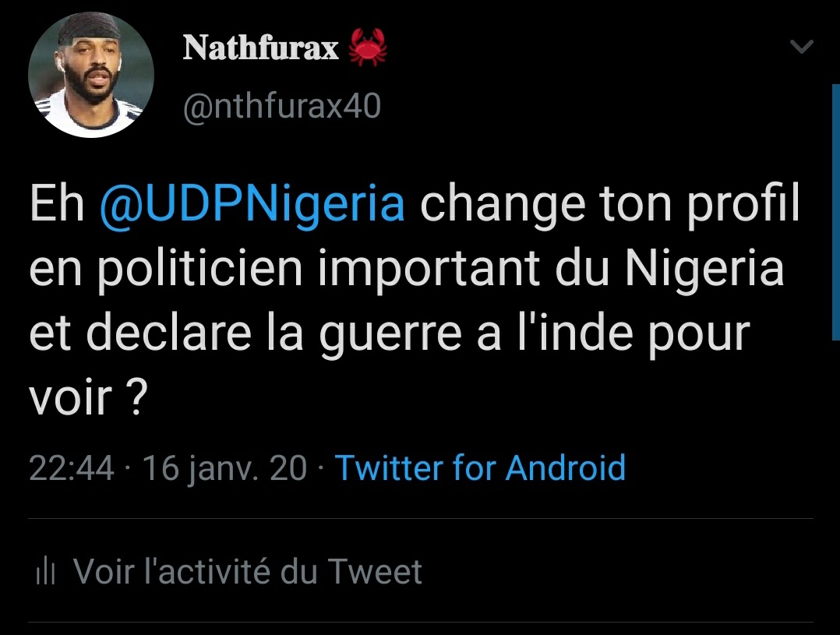The height and width of the screenshot is (635, 840).
Task: Open the Nathfurax display name profile
Action: [261, 48]
